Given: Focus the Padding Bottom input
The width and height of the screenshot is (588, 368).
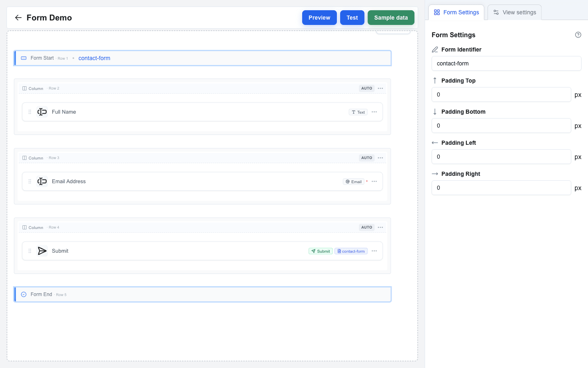Looking at the screenshot, I should (501, 126).
